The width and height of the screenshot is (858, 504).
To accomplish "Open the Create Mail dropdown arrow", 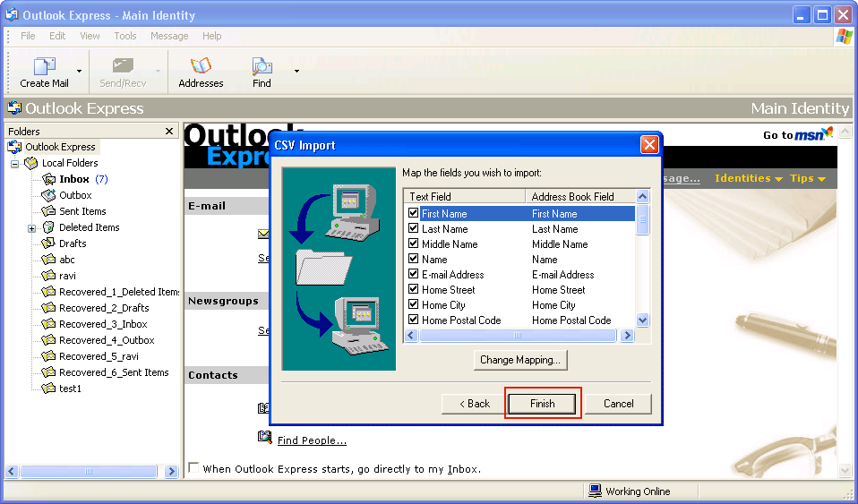I will (x=80, y=71).
